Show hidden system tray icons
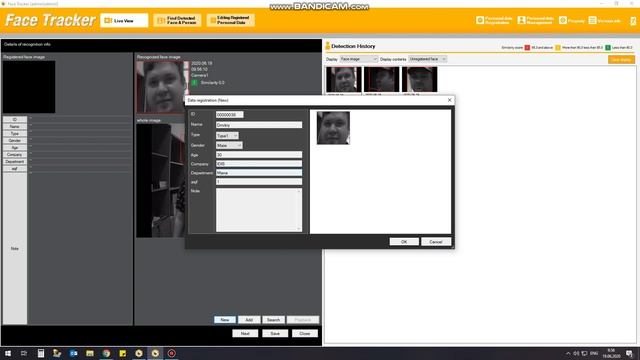The image size is (640, 360). click(x=568, y=353)
